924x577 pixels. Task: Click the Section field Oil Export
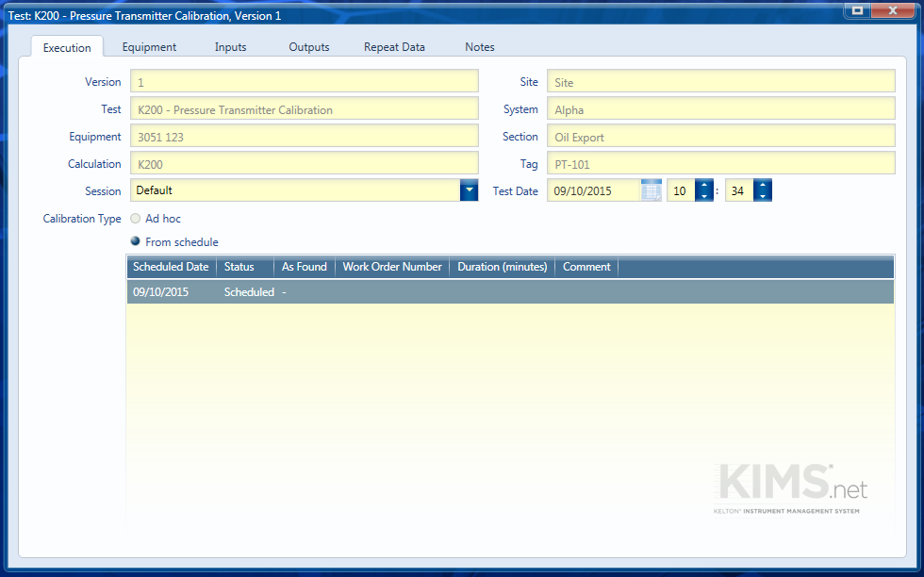(x=720, y=136)
